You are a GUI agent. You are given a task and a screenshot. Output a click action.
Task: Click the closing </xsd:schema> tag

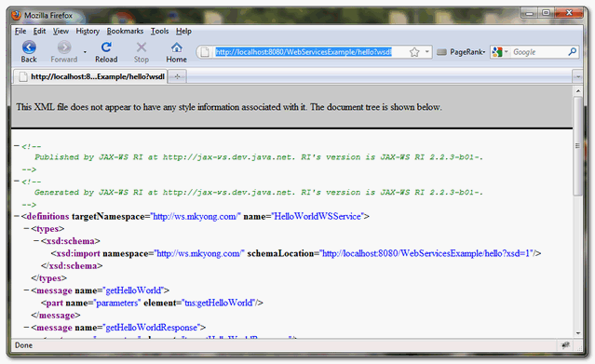pyautogui.click(x=72, y=265)
